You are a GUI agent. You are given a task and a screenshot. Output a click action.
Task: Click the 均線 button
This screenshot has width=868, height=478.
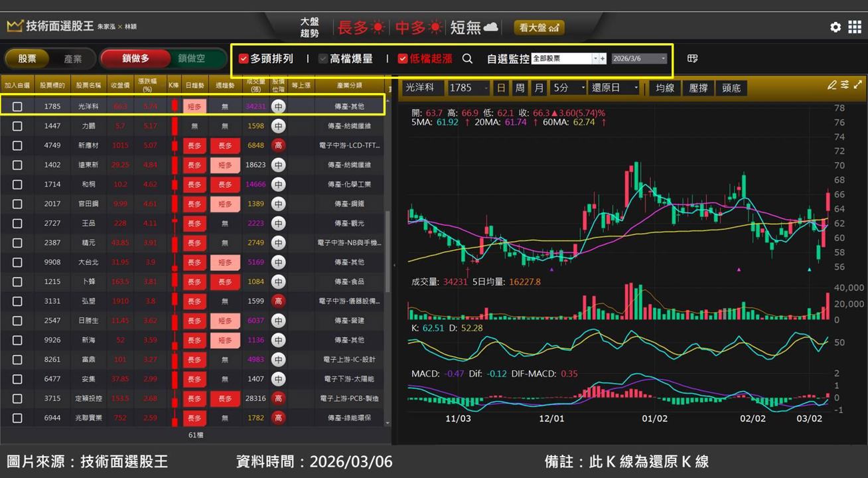pos(665,88)
